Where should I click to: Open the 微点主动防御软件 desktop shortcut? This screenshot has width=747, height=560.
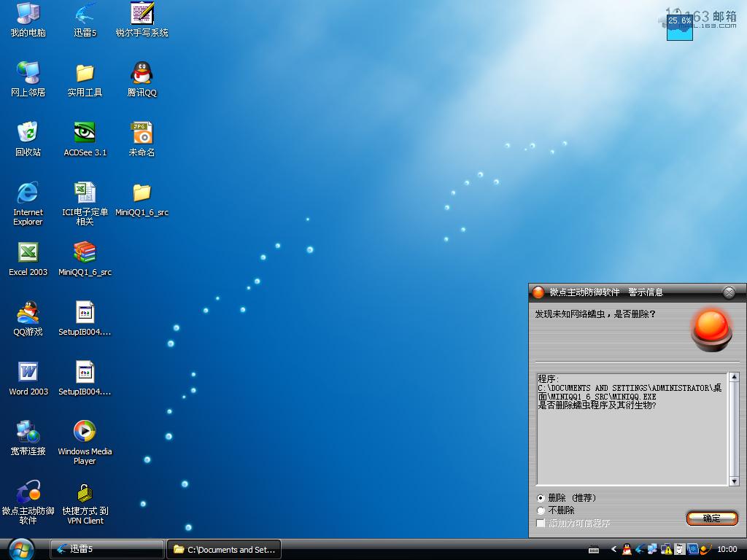(28, 492)
